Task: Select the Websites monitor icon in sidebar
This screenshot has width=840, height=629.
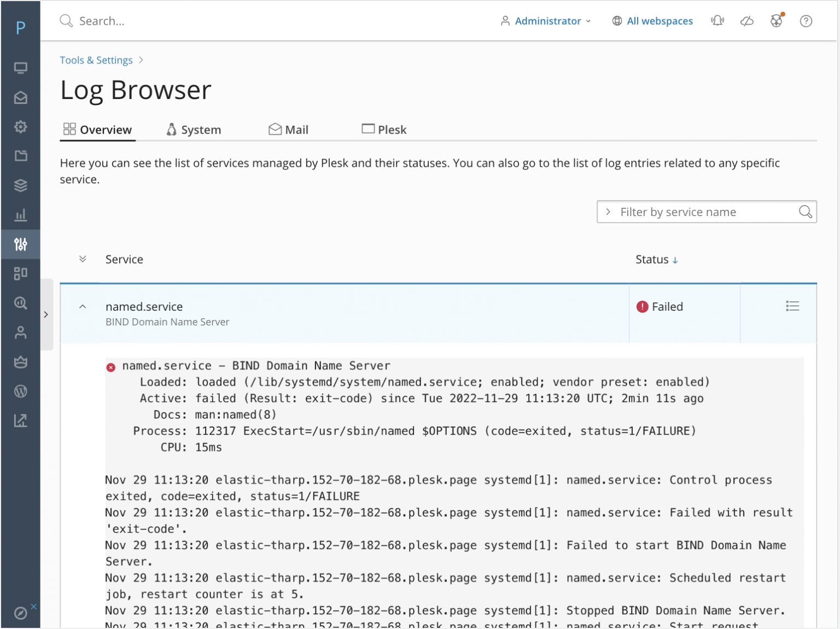Action: [20, 68]
